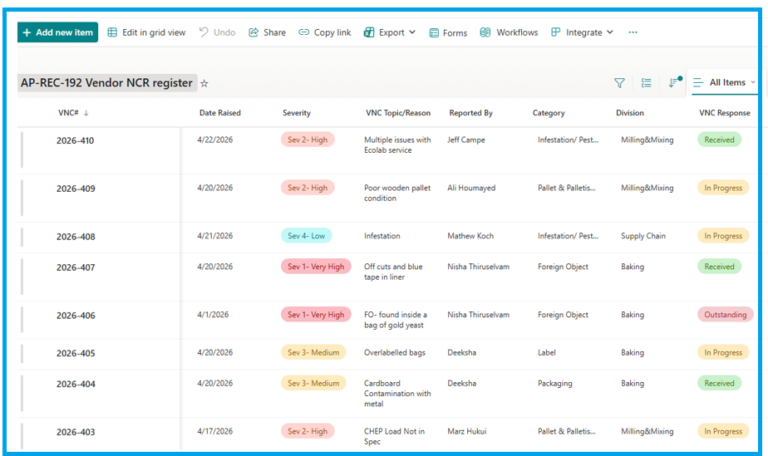Click Received response pill for 2026-404
768x456 pixels.
[720, 383]
